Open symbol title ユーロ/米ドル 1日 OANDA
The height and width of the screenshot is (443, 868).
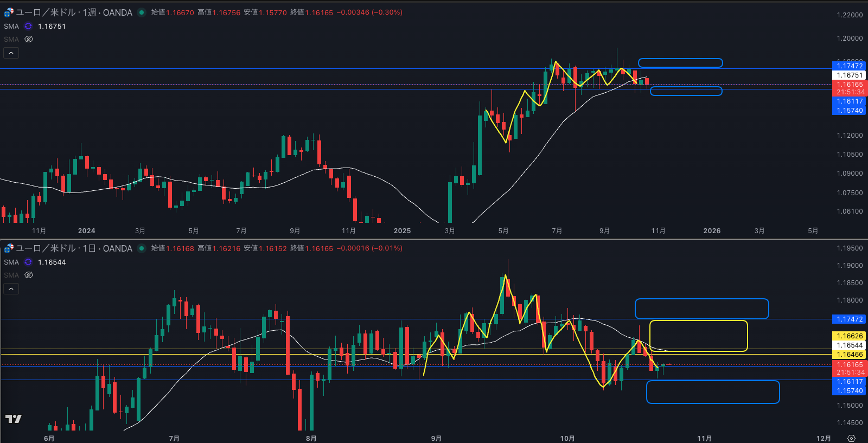pyautogui.click(x=74, y=248)
